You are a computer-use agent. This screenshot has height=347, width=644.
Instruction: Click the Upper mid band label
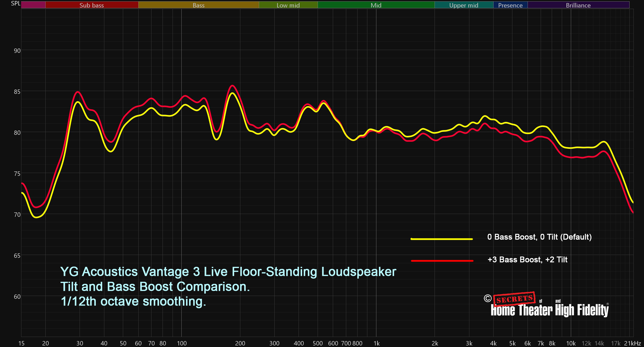pyautogui.click(x=464, y=5)
